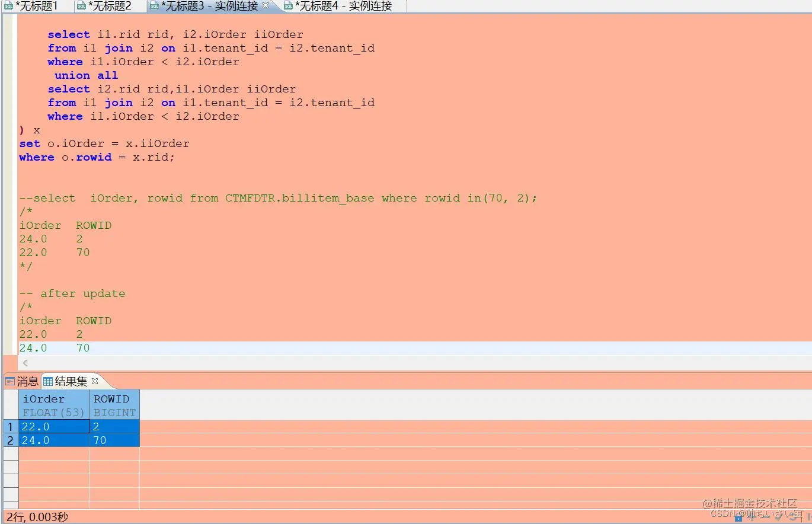Click the '-- after update' comment line

click(72, 293)
